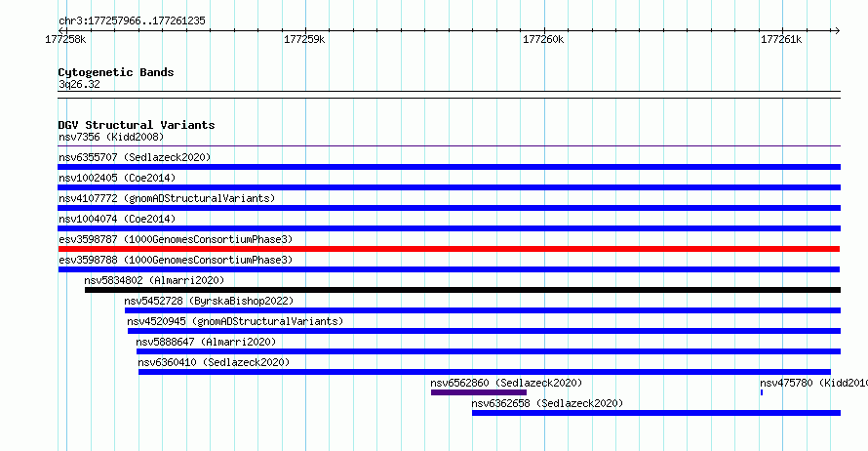Click nsv5834802 (Almarri2020) label
The height and width of the screenshot is (451, 868).
click(154, 280)
